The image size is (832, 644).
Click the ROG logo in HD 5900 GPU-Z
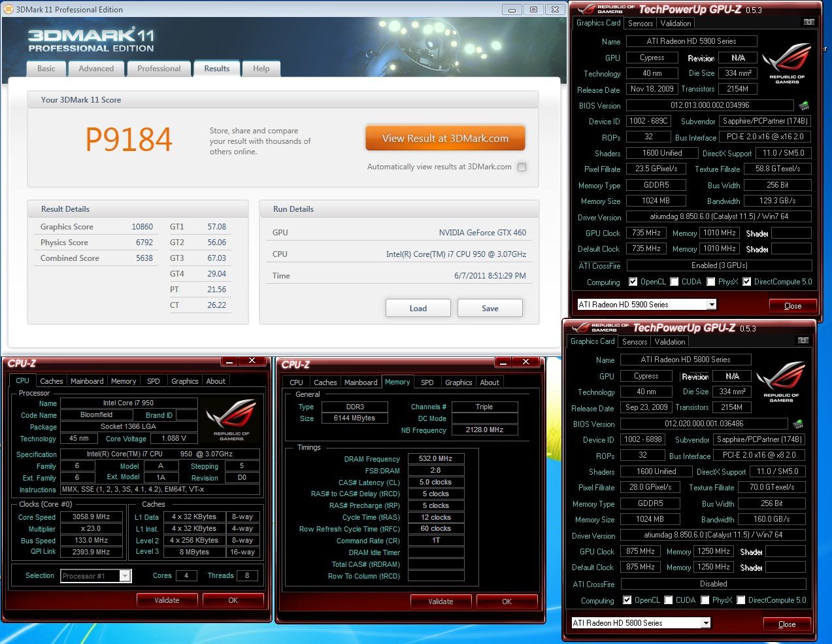(787, 63)
